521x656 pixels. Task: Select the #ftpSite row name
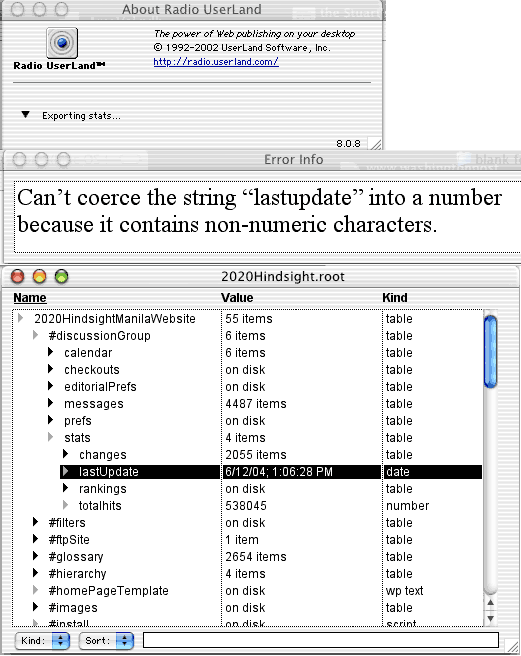click(x=69, y=539)
